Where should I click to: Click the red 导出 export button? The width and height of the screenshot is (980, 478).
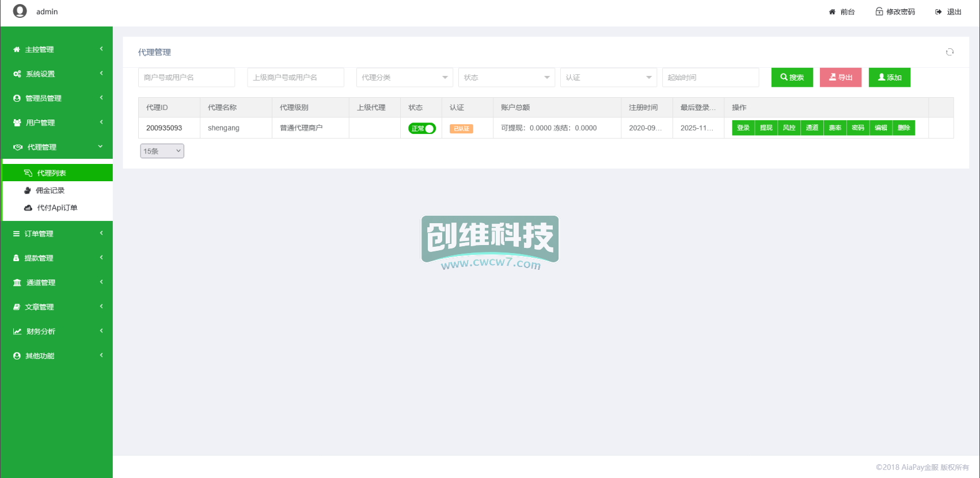pyautogui.click(x=840, y=78)
